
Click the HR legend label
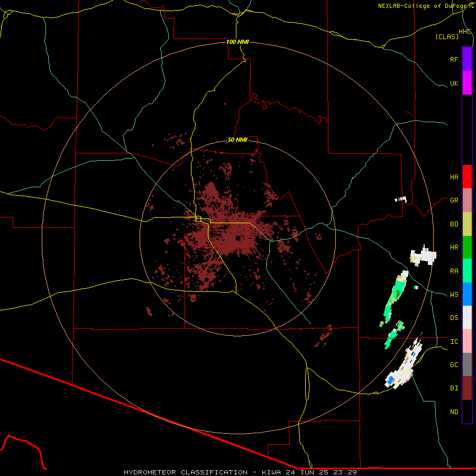(454, 248)
